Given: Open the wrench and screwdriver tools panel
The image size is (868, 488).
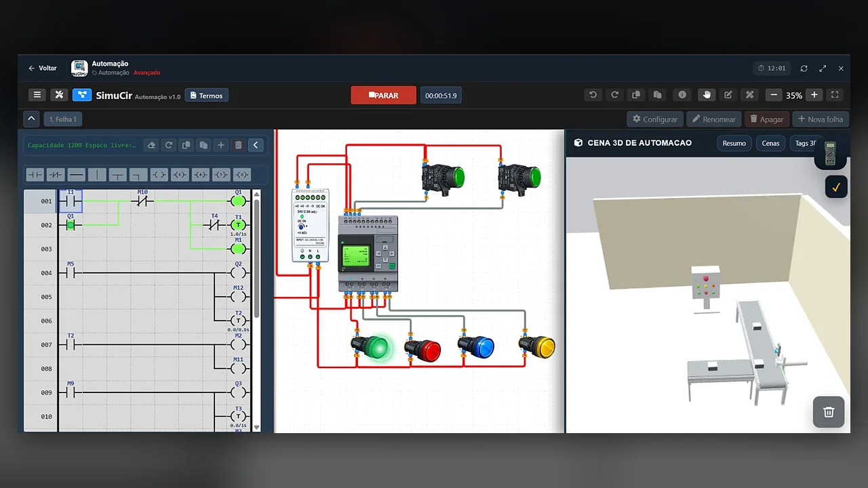Looking at the screenshot, I should pos(59,95).
